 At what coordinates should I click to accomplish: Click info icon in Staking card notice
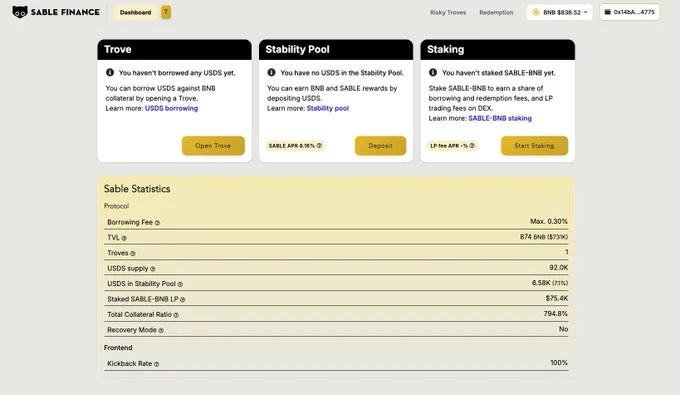(433, 72)
